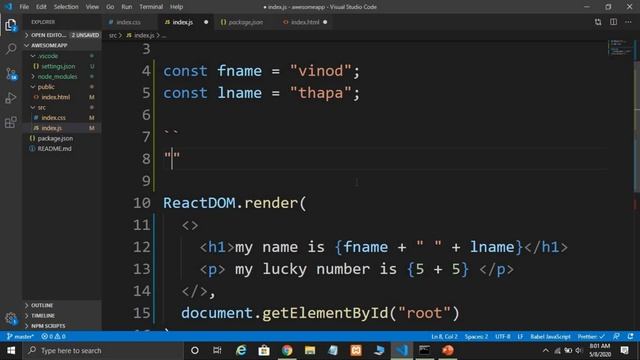Open the Edit menu
The height and width of the screenshot is (360, 640).
click(x=41, y=7)
